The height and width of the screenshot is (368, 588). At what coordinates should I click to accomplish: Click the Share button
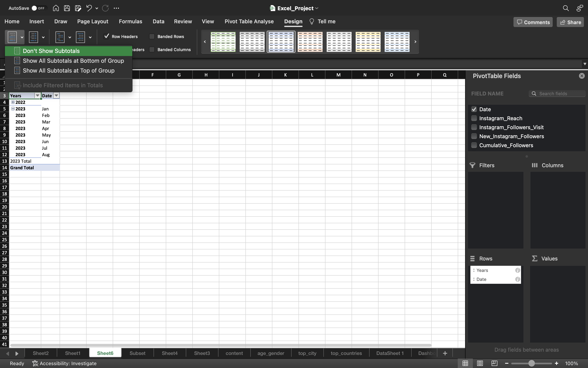(570, 22)
